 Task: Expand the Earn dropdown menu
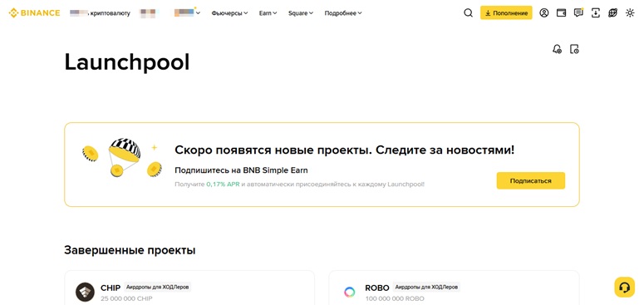[x=268, y=13]
